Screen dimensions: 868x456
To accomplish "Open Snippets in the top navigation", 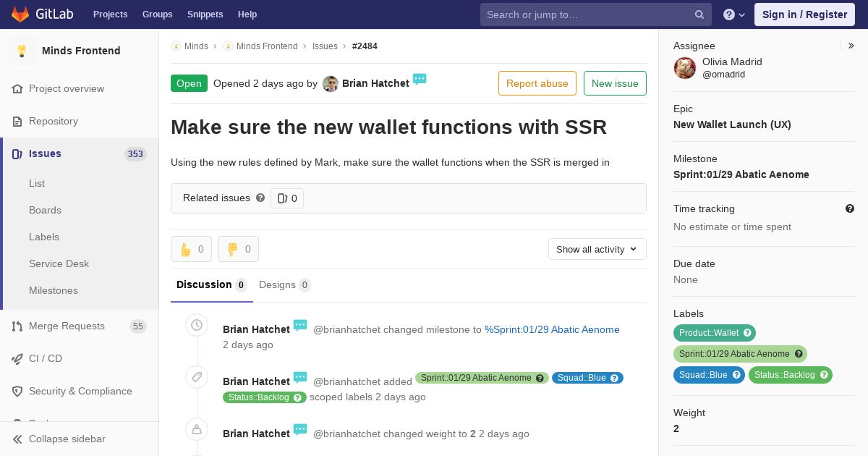I will click(x=205, y=14).
